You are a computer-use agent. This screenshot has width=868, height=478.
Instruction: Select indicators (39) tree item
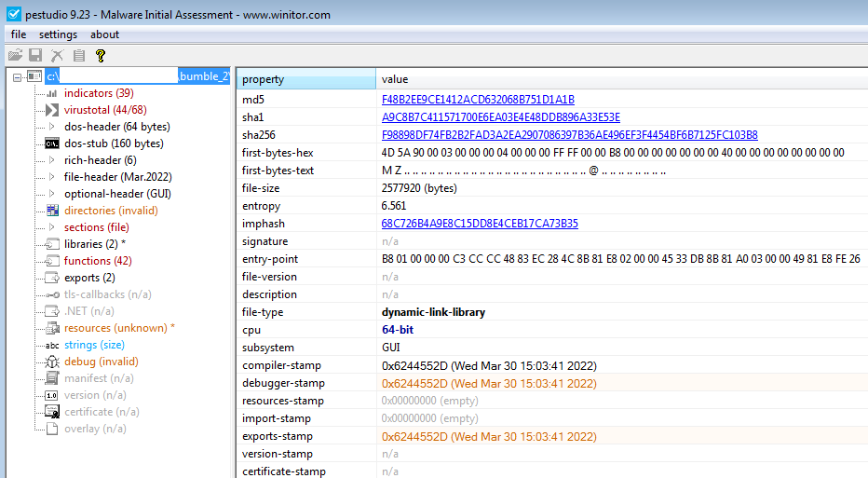[x=99, y=93]
